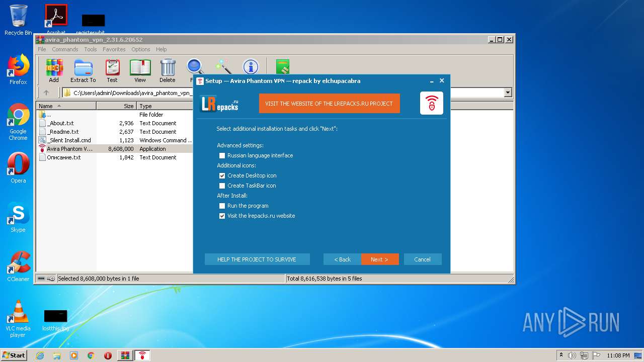
Task: Go Back in the setup wizard
Action: [342, 259]
